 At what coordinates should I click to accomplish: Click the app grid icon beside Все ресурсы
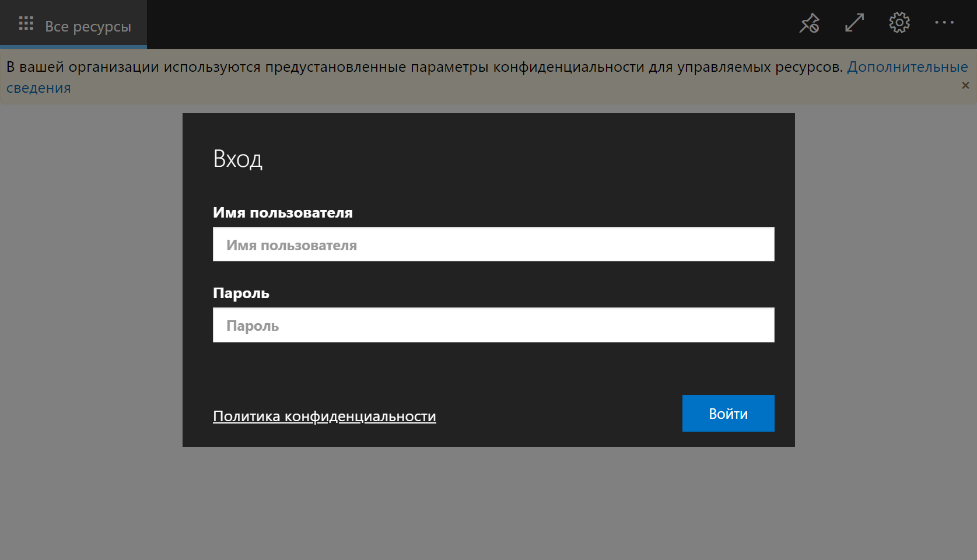pos(26,23)
